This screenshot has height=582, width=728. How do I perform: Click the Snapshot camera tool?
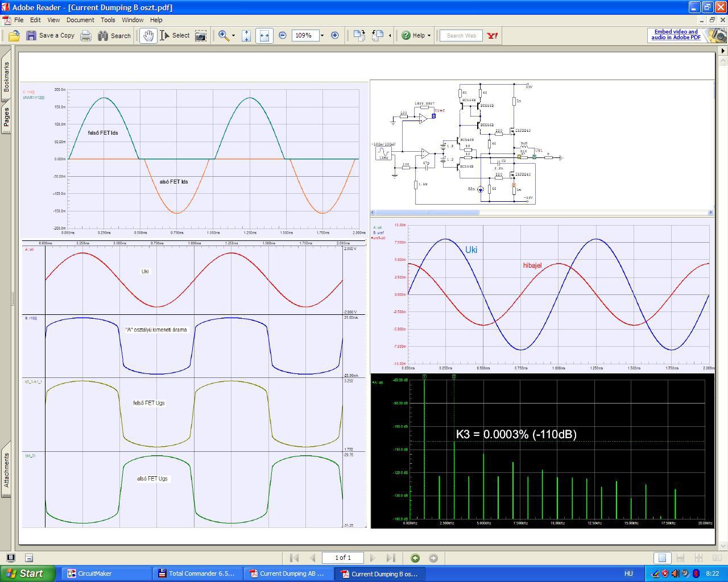(201, 36)
